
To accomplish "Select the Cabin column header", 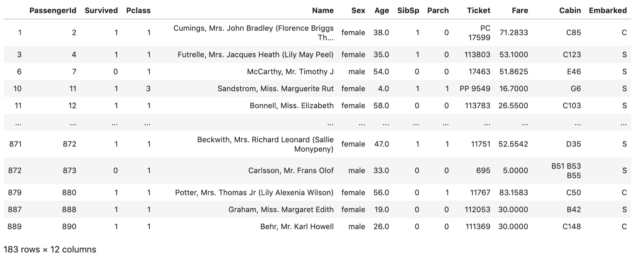I will coord(570,10).
